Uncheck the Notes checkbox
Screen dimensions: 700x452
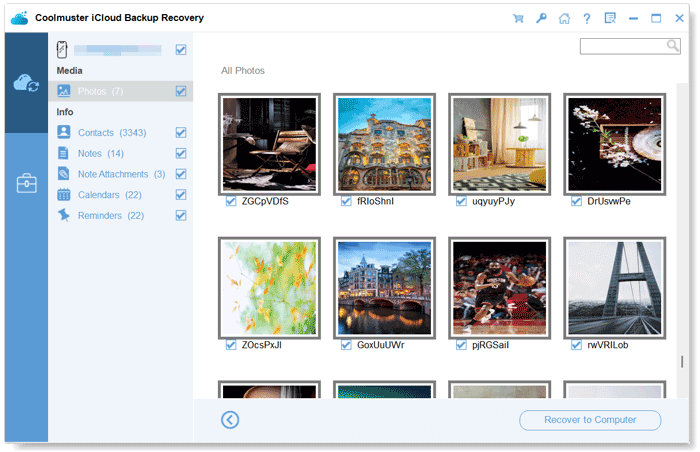pyautogui.click(x=181, y=153)
